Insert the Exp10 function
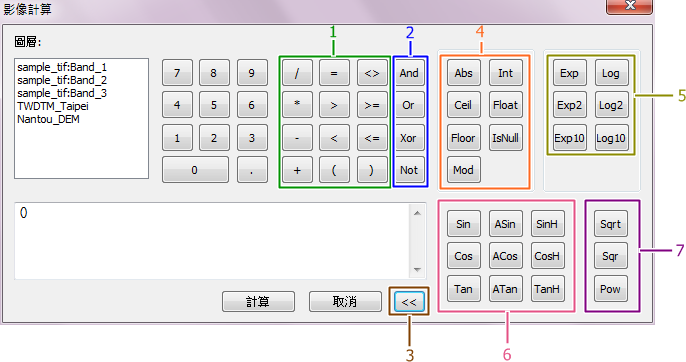The image size is (686, 362). click(x=570, y=138)
